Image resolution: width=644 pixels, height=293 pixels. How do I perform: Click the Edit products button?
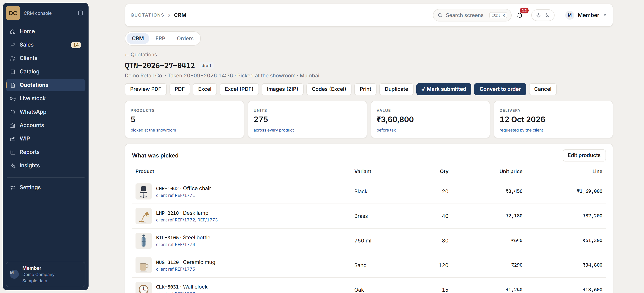click(584, 155)
